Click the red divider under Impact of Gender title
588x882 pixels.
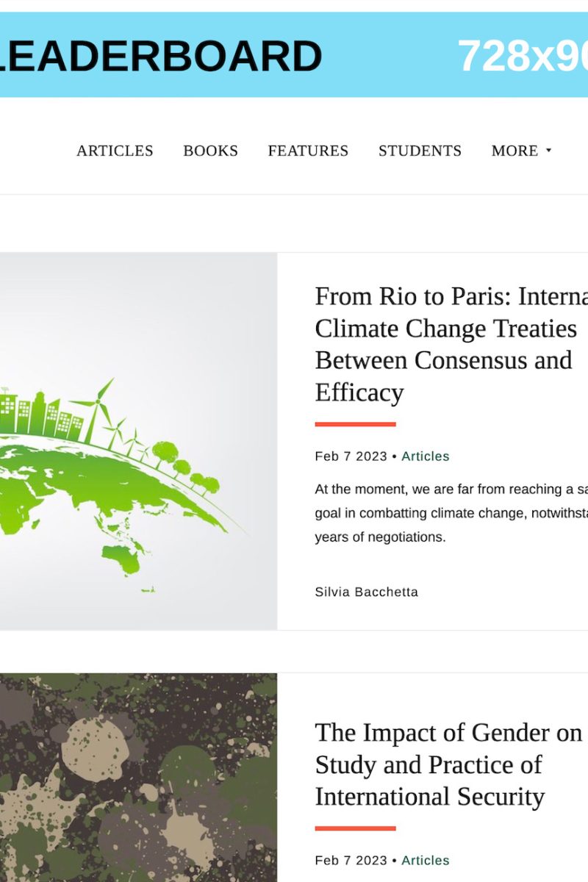[355, 828]
